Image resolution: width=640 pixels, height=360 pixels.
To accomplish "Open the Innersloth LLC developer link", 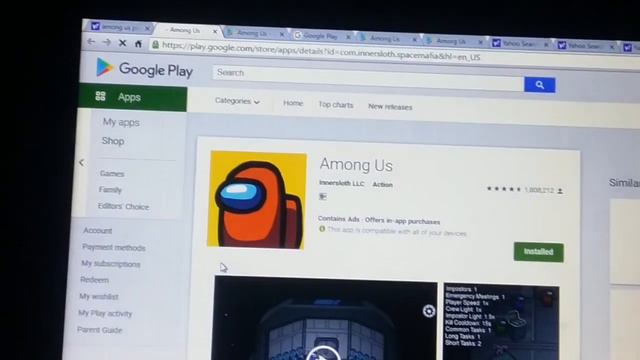I will pyautogui.click(x=342, y=183).
